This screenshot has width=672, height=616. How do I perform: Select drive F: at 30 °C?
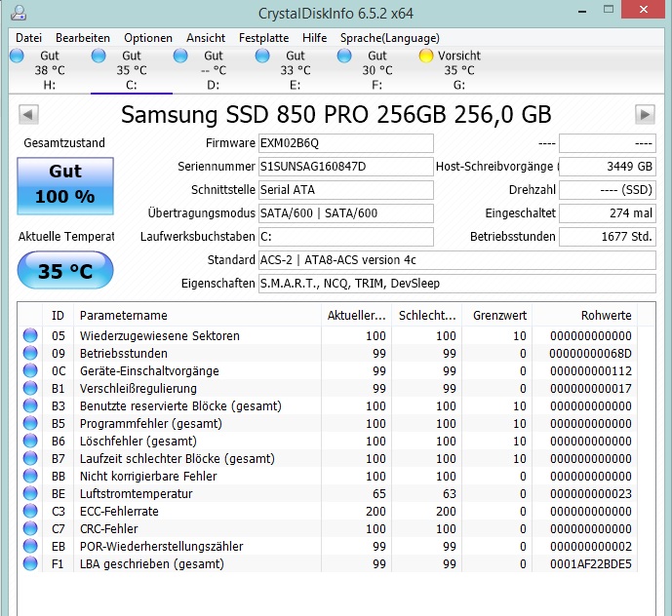point(377,70)
